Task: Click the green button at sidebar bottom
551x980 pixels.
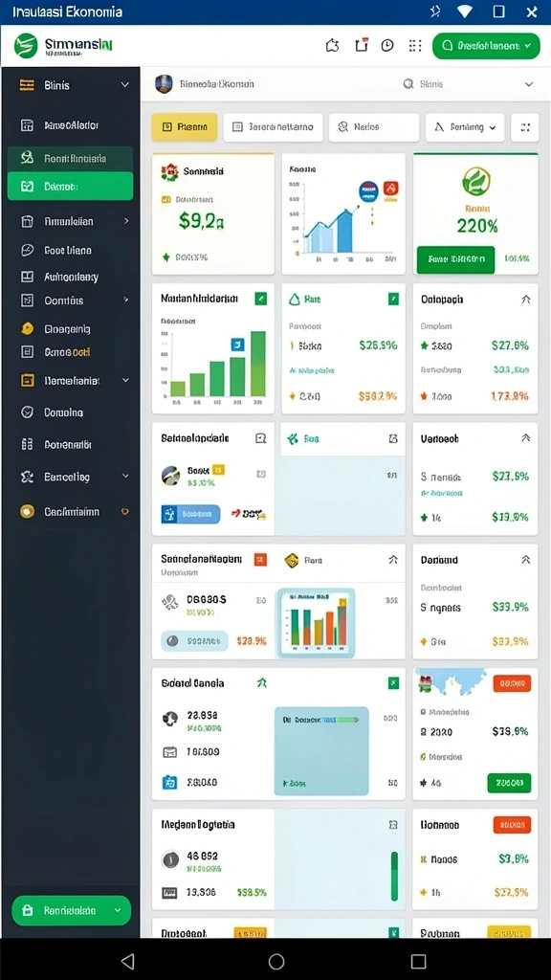Action: (x=71, y=911)
